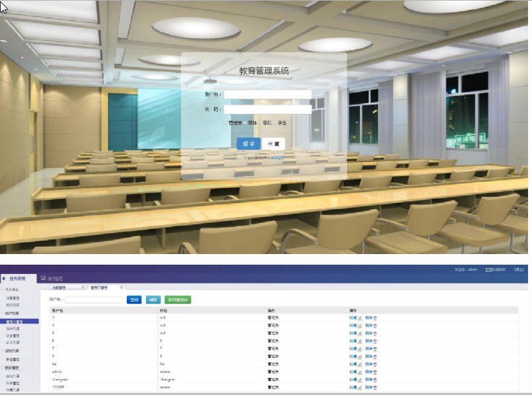Click the delete trash icon for account 7

pyautogui.click(x=375, y=349)
